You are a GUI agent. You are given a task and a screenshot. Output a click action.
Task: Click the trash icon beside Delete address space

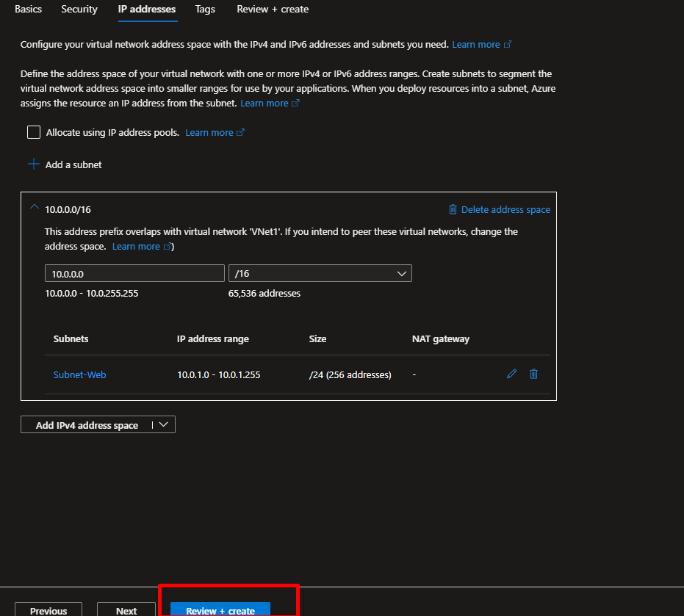453,210
